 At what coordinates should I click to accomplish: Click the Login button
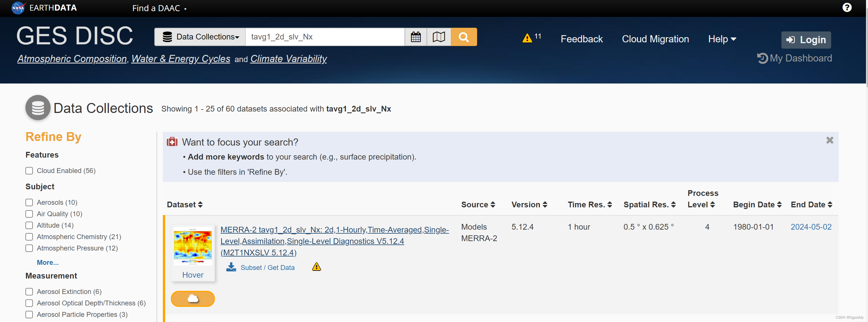click(806, 40)
